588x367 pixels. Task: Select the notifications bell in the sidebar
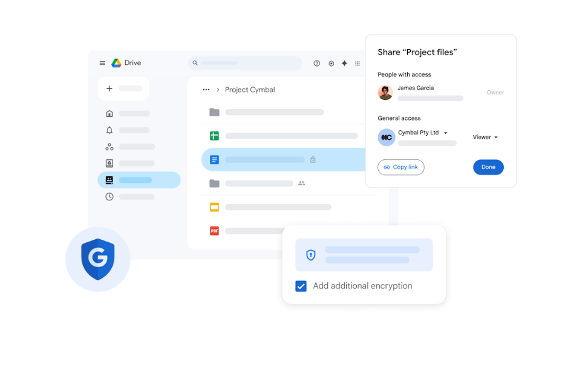[x=109, y=130]
